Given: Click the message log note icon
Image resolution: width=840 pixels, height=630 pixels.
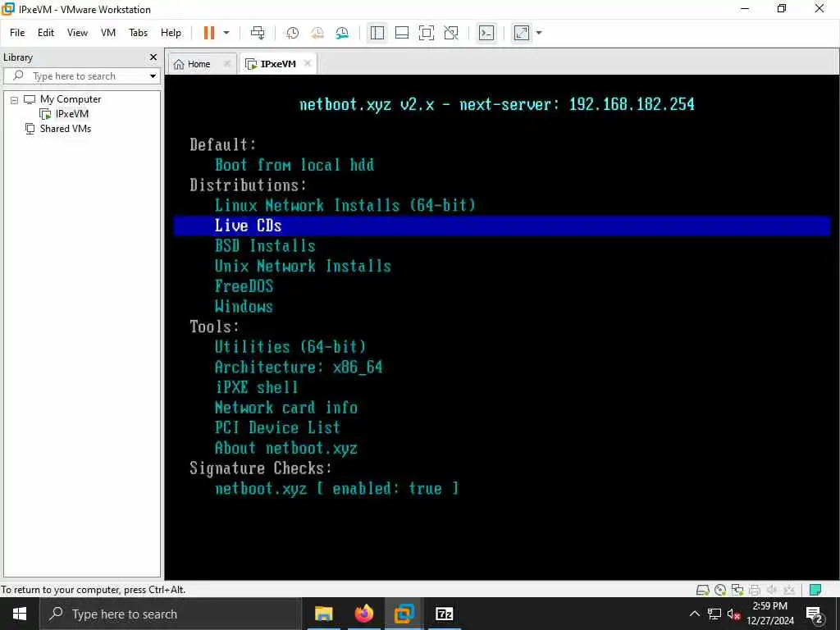Looking at the screenshot, I should coord(815,590).
